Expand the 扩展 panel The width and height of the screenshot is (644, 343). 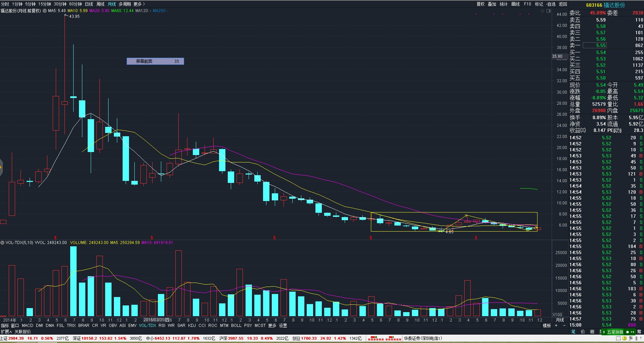coord(6,332)
